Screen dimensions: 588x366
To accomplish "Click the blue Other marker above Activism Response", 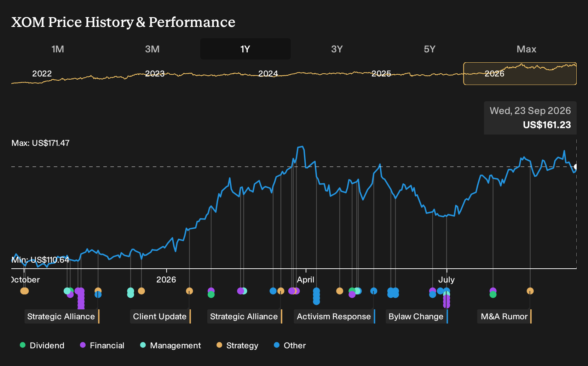I will [374, 291].
